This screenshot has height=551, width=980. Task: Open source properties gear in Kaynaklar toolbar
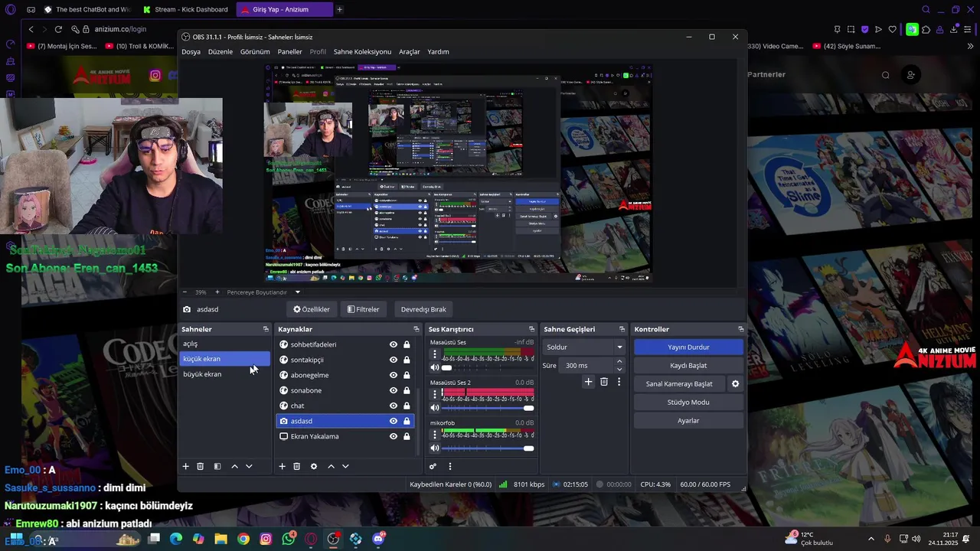[314, 466]
